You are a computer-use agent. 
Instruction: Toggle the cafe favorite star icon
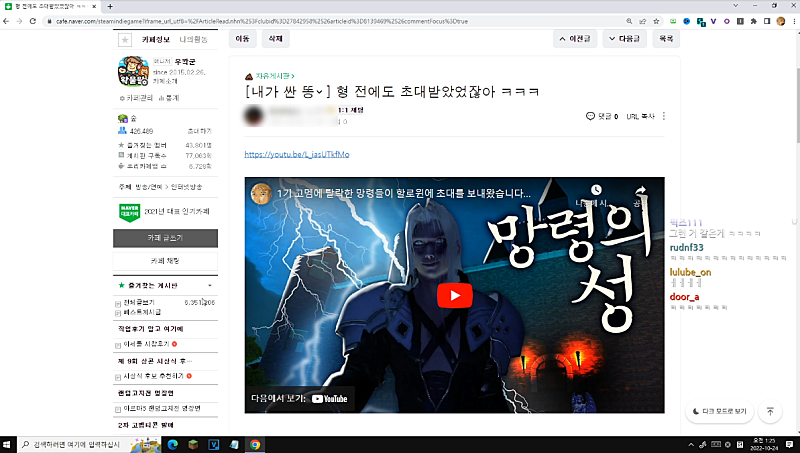(124, 40)
